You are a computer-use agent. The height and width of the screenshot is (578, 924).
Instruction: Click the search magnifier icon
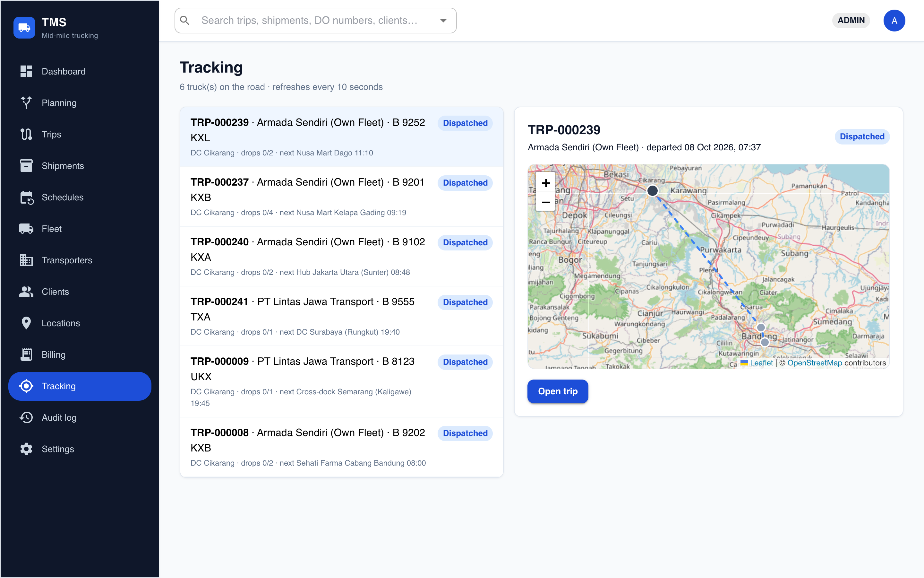pyautogui.click(x=185, y=21)
